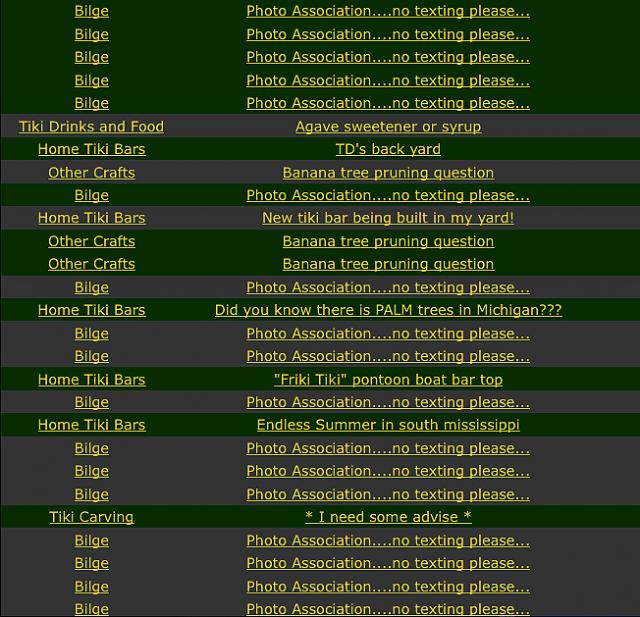Image resolution: width=640 pixels, height=617 pixels.
Task: Open Endless Summer in south mississippi thread
Action: coord(388,425)
